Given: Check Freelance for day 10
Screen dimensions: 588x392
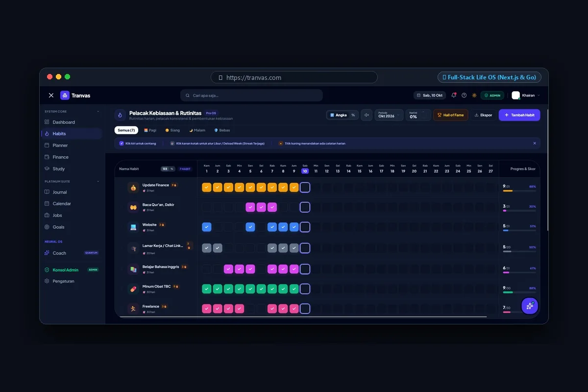Looking at the screenshot, I should [305, 309].
